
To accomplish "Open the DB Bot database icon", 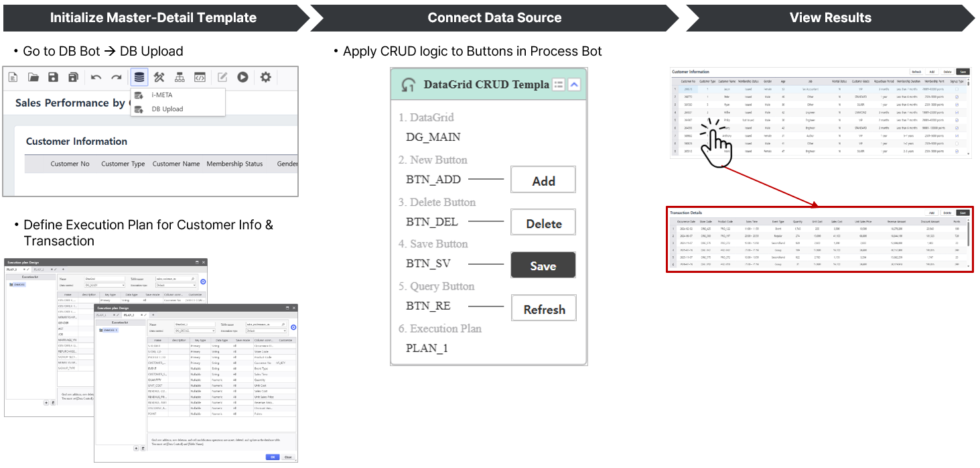I will [139, 77].
